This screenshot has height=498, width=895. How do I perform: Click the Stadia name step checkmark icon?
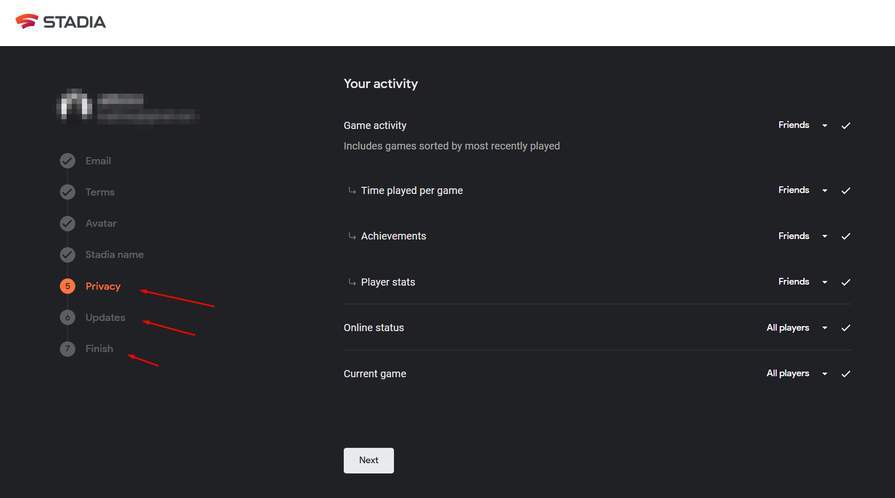coord(67,255)
